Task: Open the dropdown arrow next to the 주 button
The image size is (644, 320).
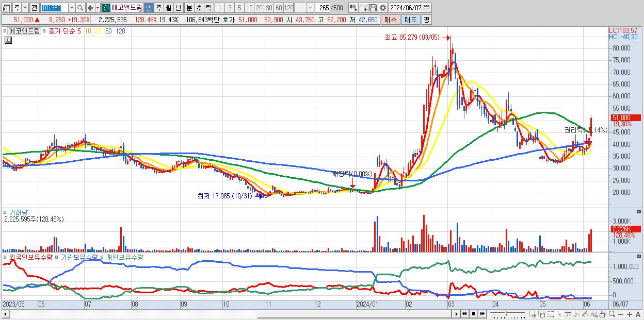Action: (x=25, y=8)
